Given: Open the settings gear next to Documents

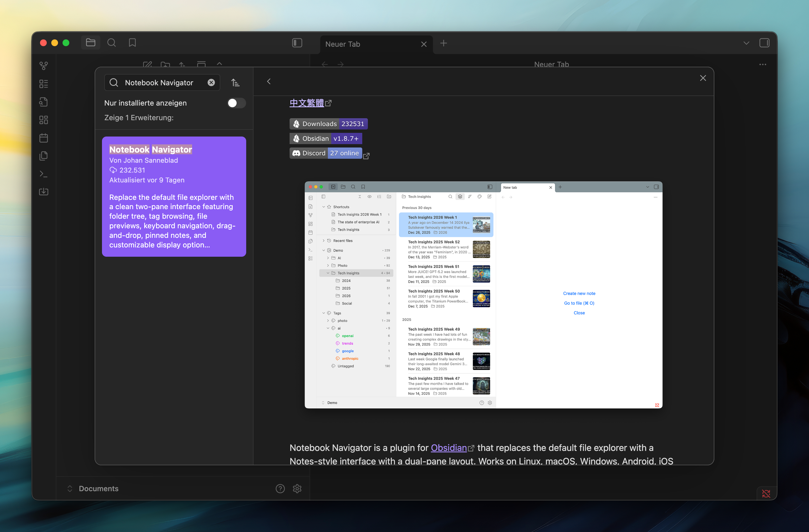Looking at the screenshot, I should [297, 489].
